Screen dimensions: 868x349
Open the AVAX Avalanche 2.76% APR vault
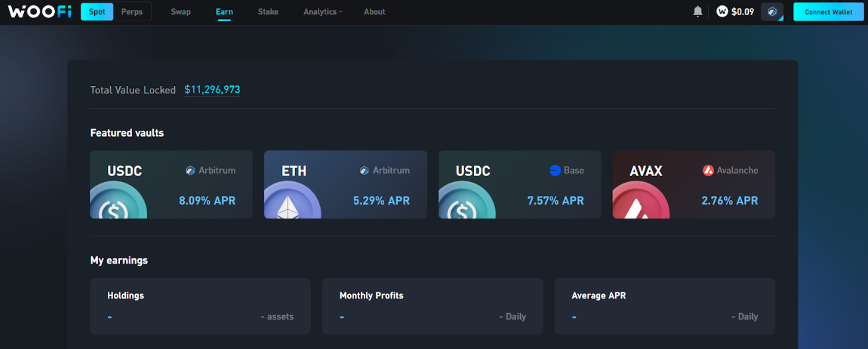pos(694,184)
